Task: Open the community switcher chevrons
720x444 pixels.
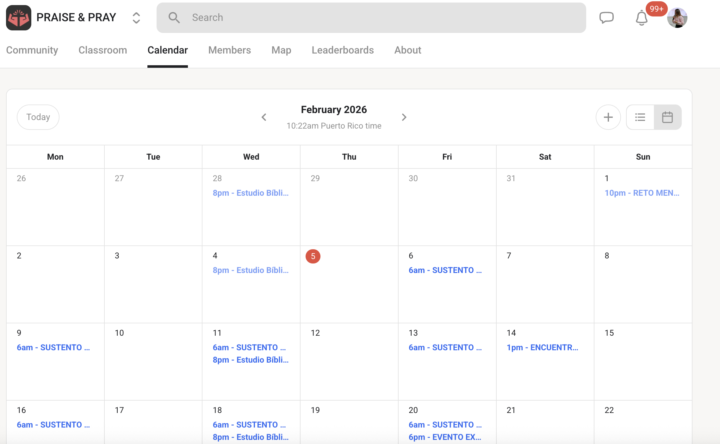Action: point(136,18)
